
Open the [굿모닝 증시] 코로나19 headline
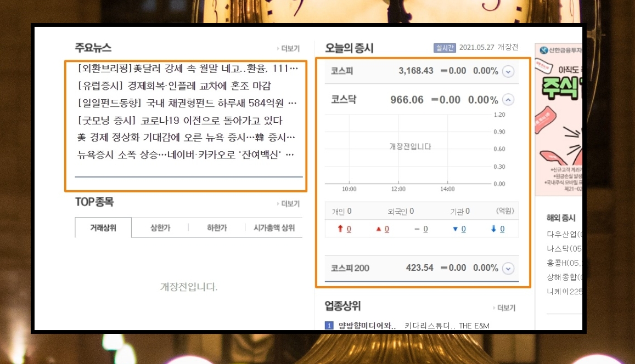tap(180, 121)
